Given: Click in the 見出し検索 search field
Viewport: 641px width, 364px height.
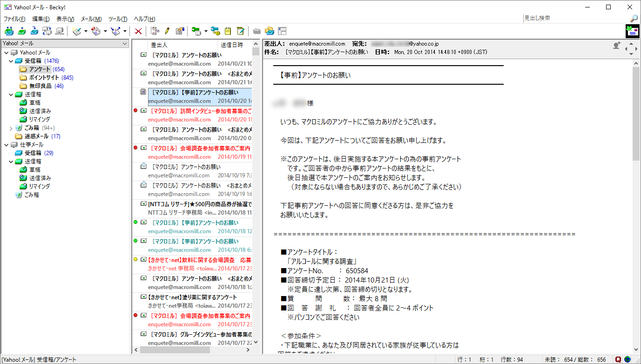Looking at the screenshot, I should [x=575, y=19].
